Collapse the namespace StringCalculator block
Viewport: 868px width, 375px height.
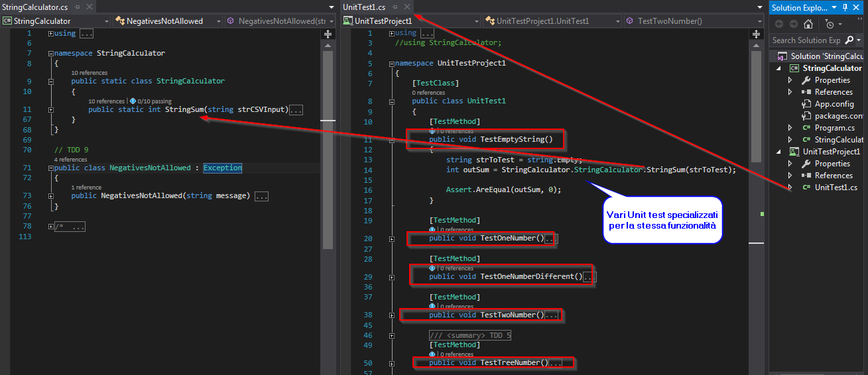(51, 53)
